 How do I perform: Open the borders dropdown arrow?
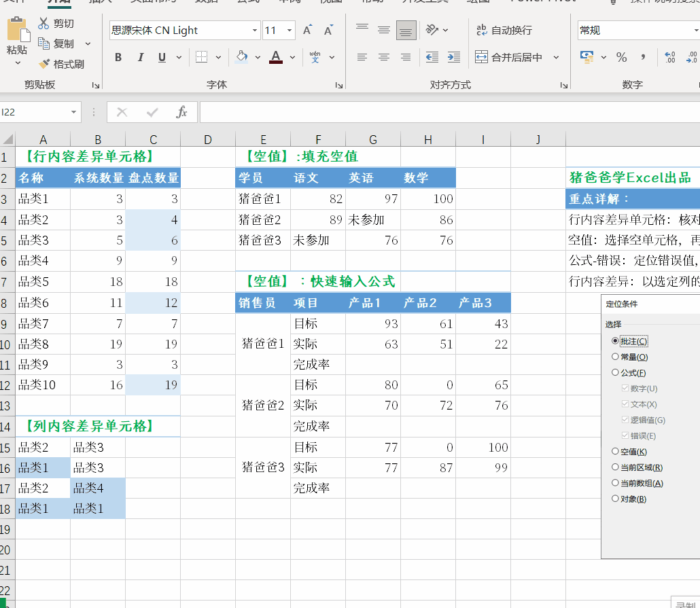[x=218, y=57]
